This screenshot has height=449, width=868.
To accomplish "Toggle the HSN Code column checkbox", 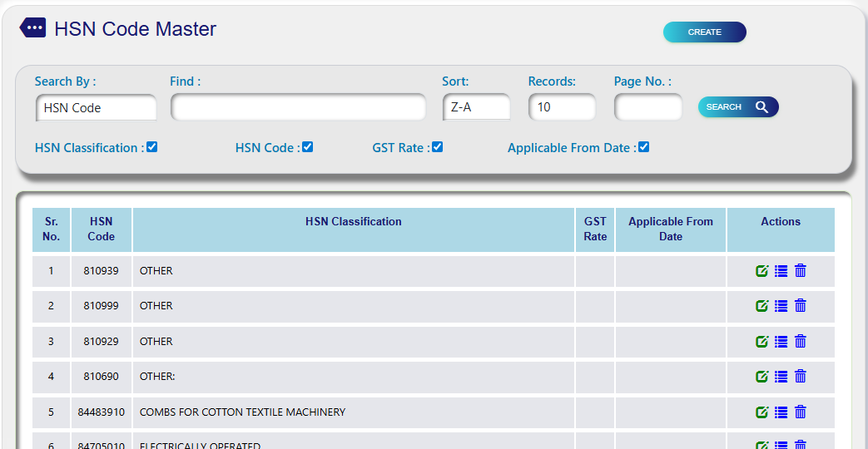I will coord(307,147).
